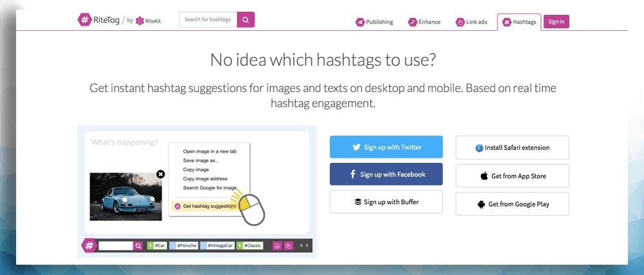Click the demo toolbar search magnifier
644x275 pixels.
pyautogui.click(x=138, y=246)
